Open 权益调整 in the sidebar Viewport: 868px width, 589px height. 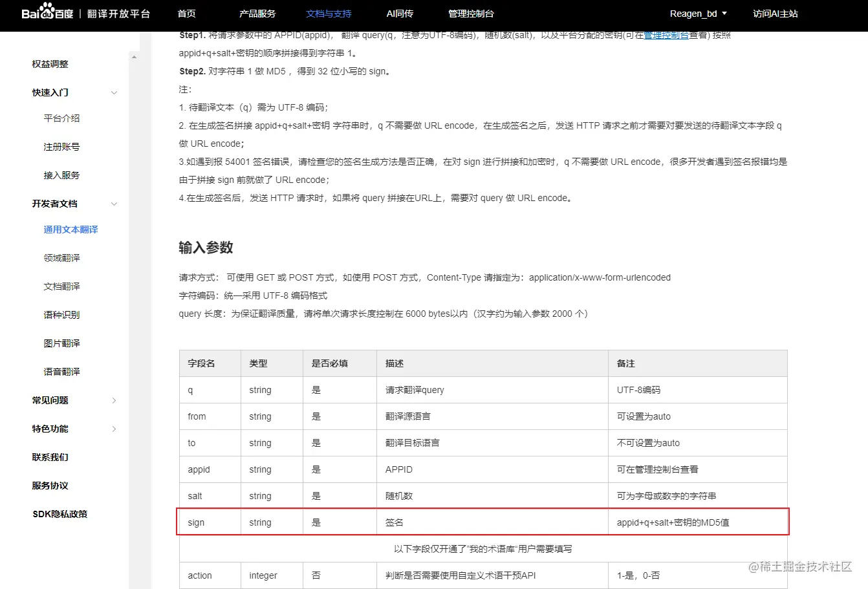click(50, 64)
